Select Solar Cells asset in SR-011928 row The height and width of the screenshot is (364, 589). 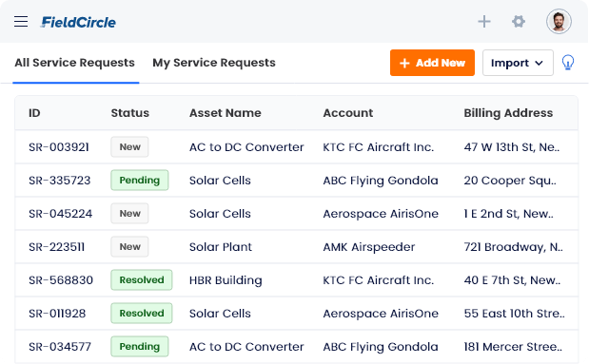click(220, 314)
